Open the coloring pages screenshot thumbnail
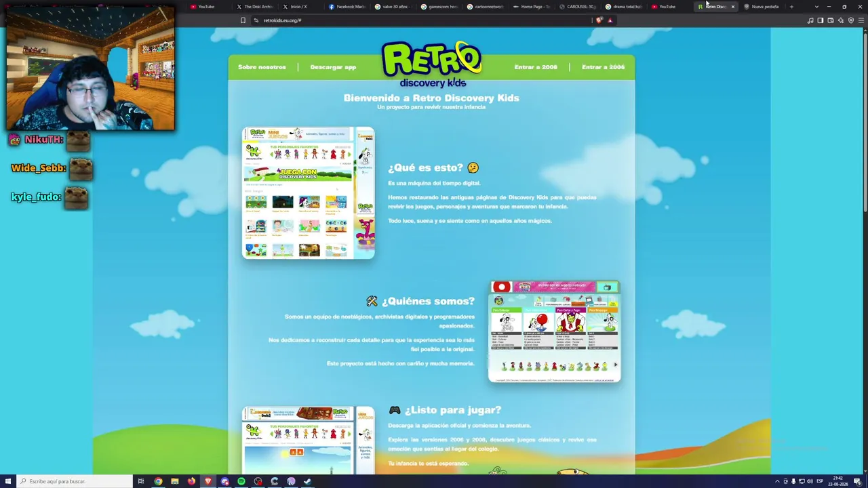 pos(554,331)
